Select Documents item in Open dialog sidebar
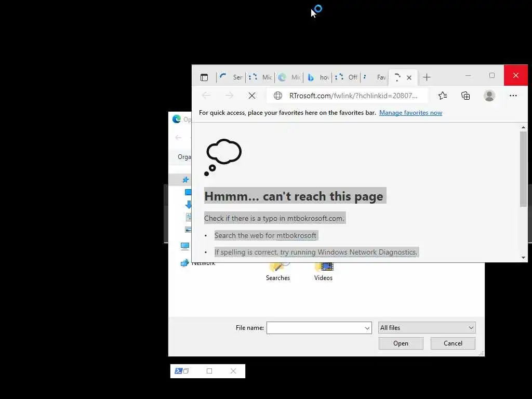This screenshot has width=532, height=399. point(189,217)
